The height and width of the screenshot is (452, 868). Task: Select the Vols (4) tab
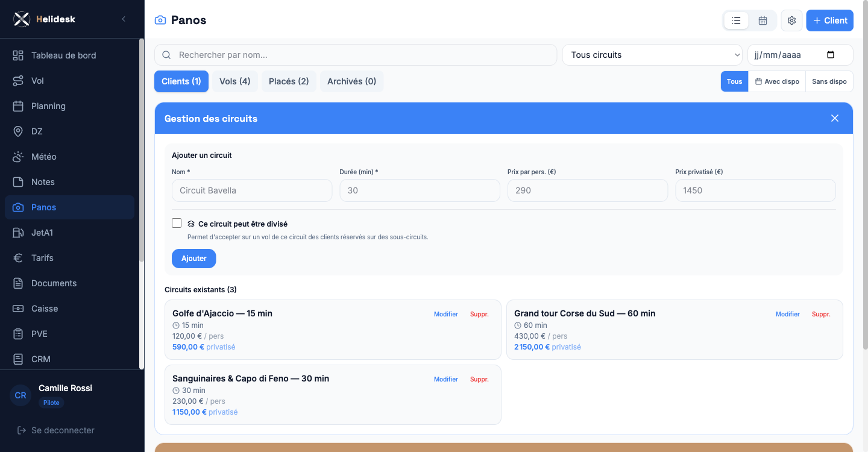click(x=235, y=81)
